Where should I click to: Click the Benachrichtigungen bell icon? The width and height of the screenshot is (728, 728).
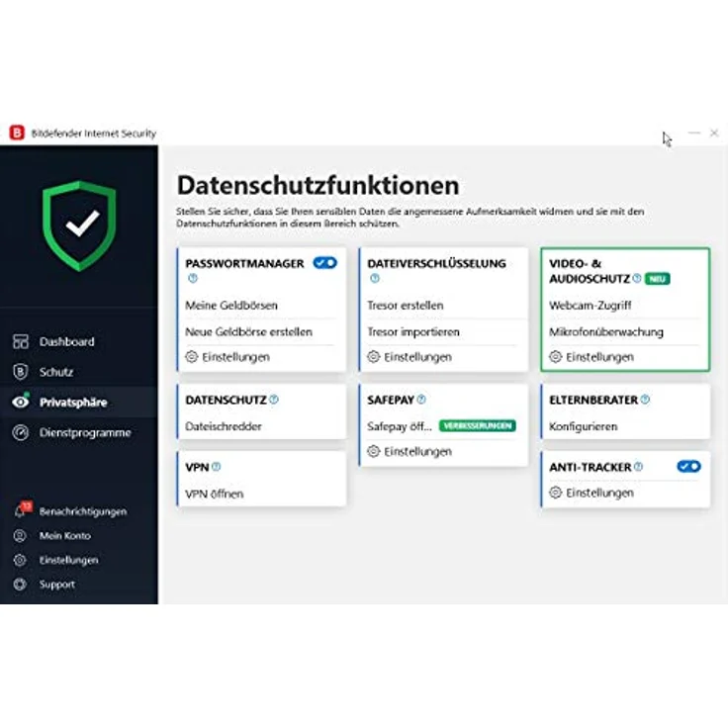point(20,511)
